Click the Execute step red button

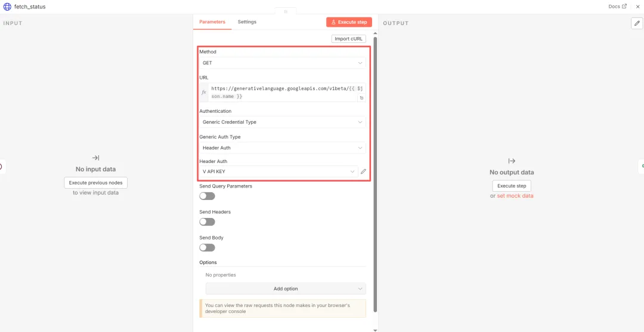click(x=349, y=22)
